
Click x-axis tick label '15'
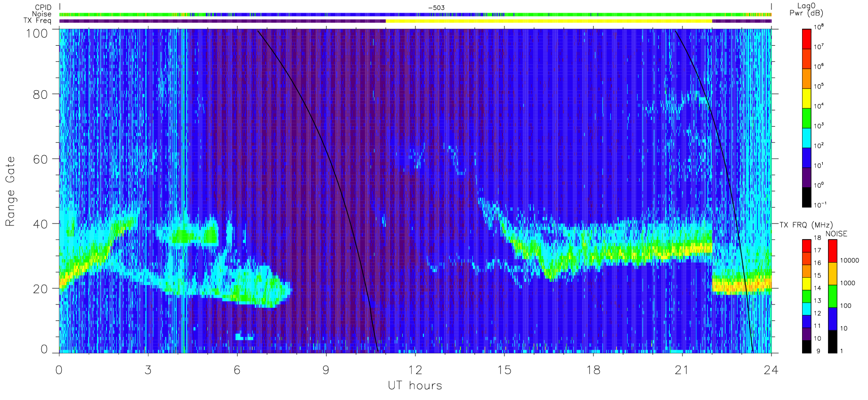click(504, 370)
